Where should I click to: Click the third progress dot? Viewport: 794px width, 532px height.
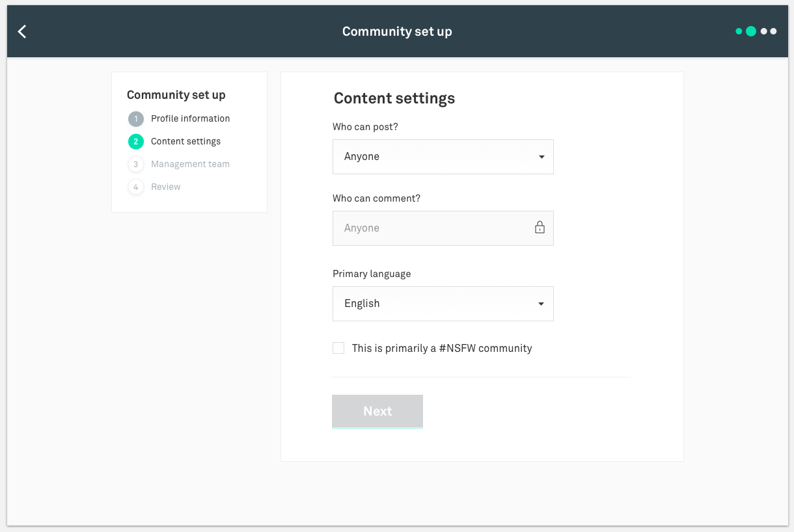click(x=764, y=31)
